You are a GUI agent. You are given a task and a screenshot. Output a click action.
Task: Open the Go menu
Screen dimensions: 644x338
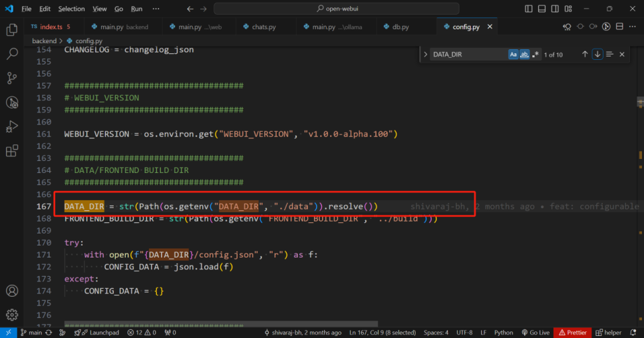[x=118, y=9]
